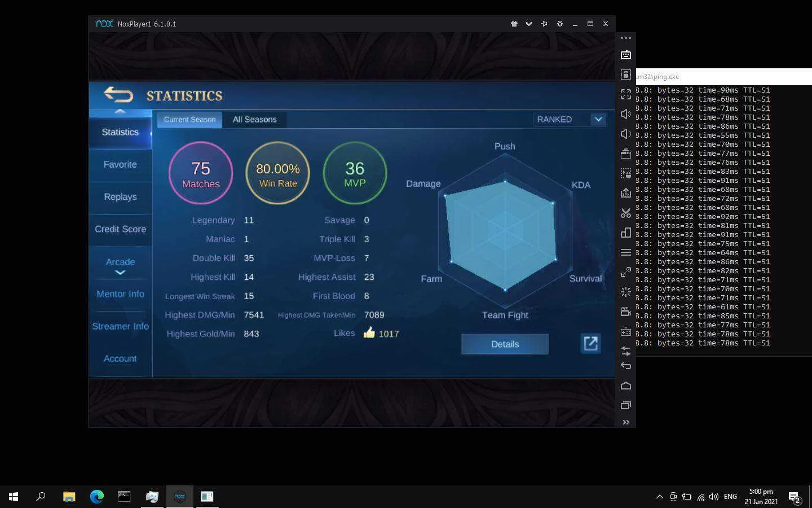Viewport: 812px width, 508px height.
Task: Open the Streamer Info side menu item
Action: tap(120, 326)
